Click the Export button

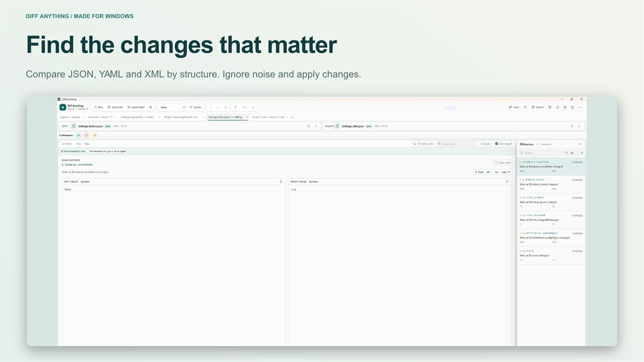pos(538,107)
